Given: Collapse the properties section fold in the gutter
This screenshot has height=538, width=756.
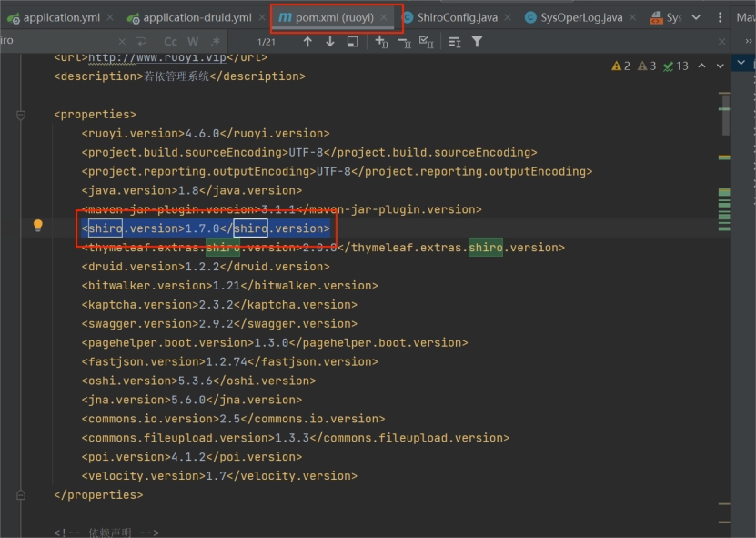Looking at the screenshot, I should 20,114.
